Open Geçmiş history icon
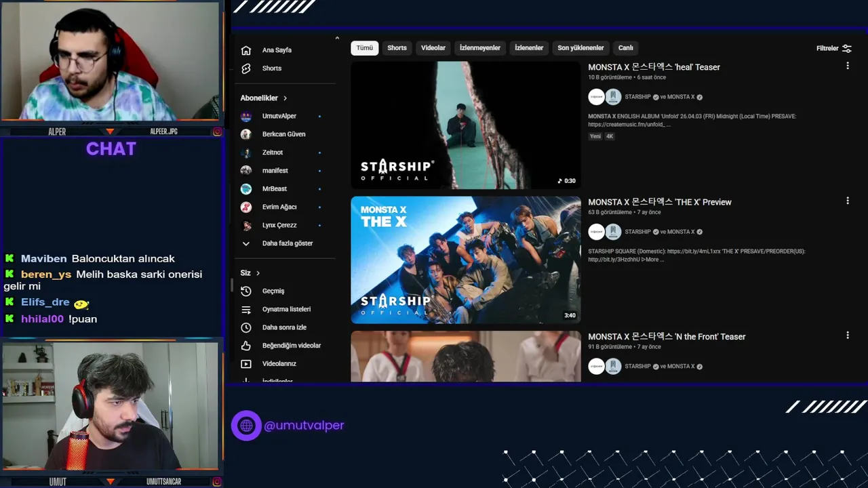This screenshot has width=868, height=488. (246, 291)
